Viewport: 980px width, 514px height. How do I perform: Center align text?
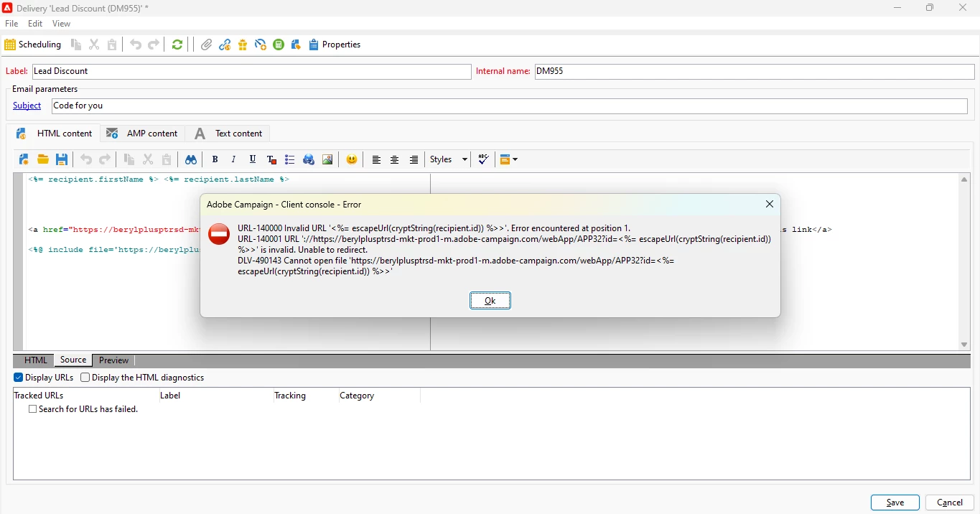395,159
